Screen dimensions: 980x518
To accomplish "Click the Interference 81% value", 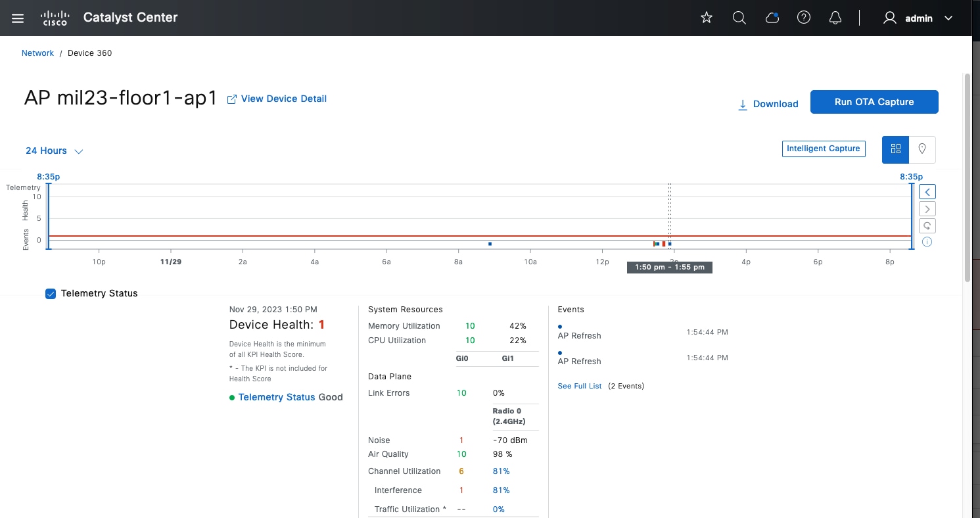I will [x=501, y=490].
